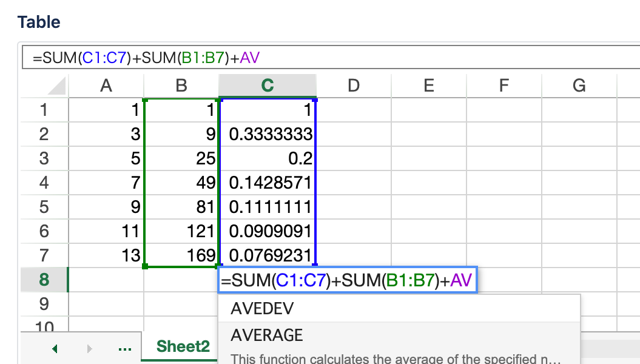Select column B header

click(x=181, y=86)
